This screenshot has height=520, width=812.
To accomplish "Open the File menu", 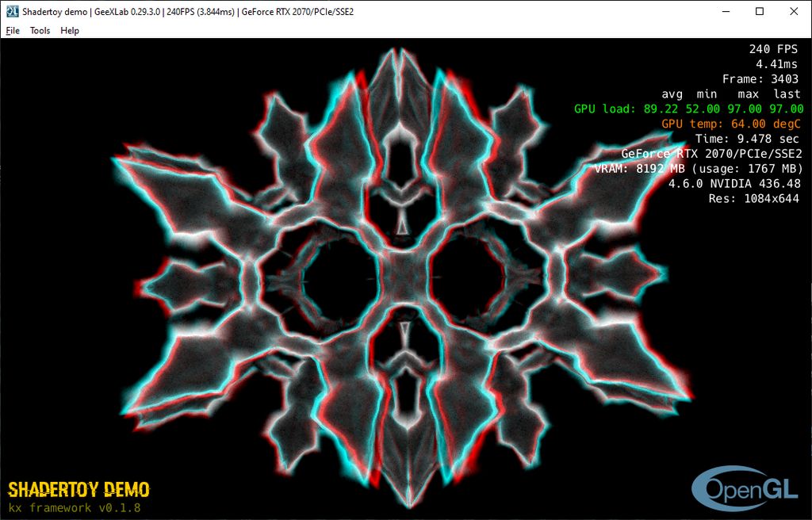I will (13, 31).
